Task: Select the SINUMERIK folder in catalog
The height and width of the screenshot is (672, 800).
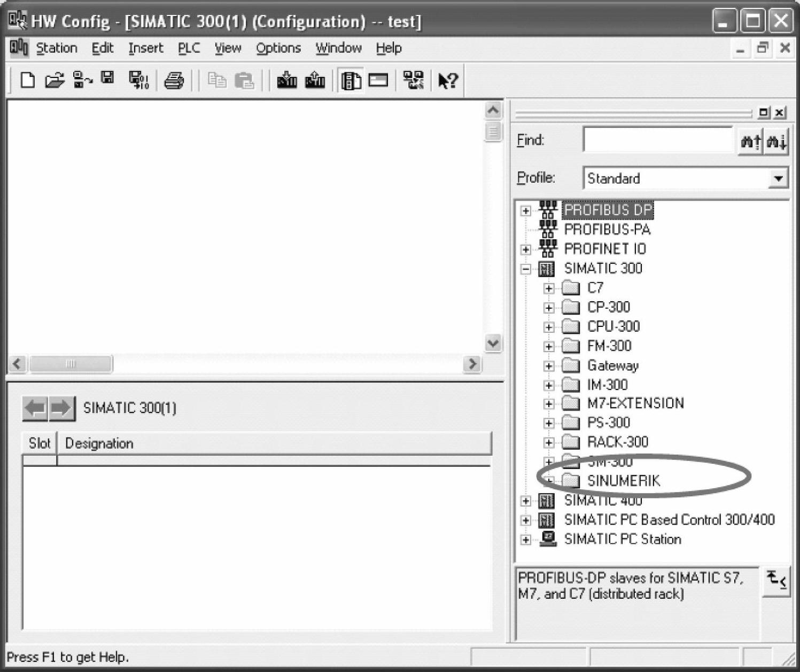Action: (624, 481)
